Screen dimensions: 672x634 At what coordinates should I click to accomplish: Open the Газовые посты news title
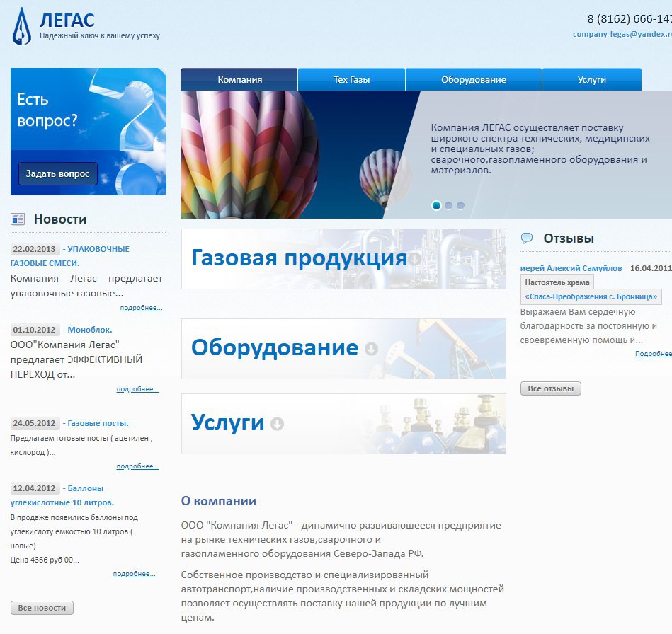click(98, 423)
